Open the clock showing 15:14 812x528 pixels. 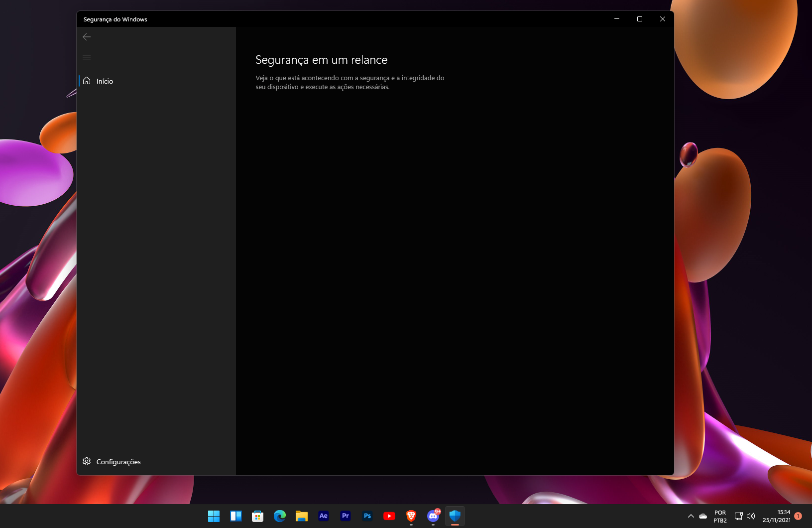(x=777, y=516)
